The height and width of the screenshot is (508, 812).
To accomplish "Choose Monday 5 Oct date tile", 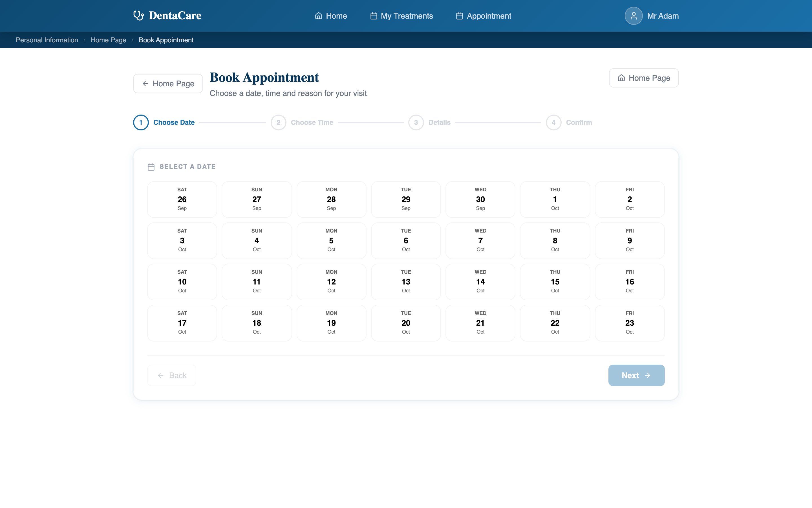I will 331,240.
